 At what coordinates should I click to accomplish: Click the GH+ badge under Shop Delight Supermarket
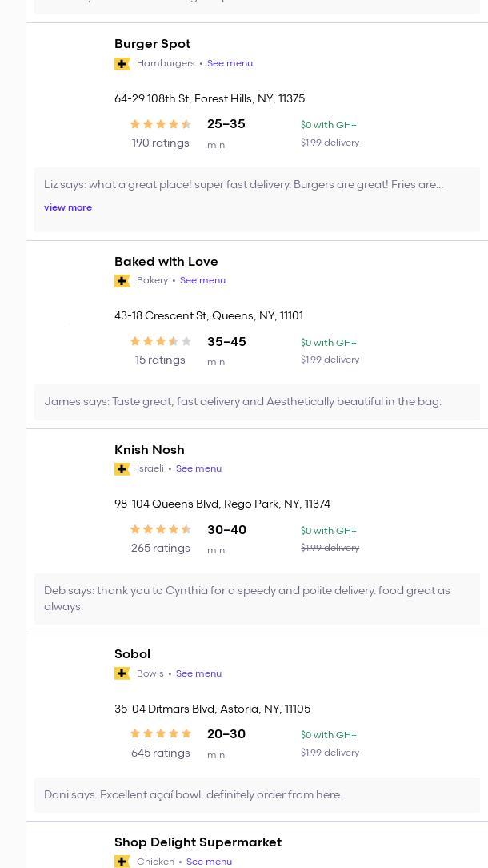pyautogui.click(x=122, y=862)
